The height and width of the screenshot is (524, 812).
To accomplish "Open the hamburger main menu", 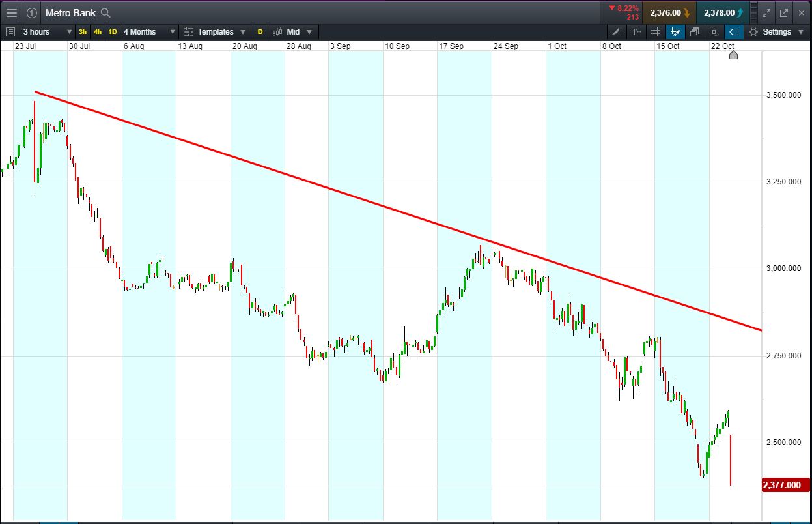I will 12,12.
